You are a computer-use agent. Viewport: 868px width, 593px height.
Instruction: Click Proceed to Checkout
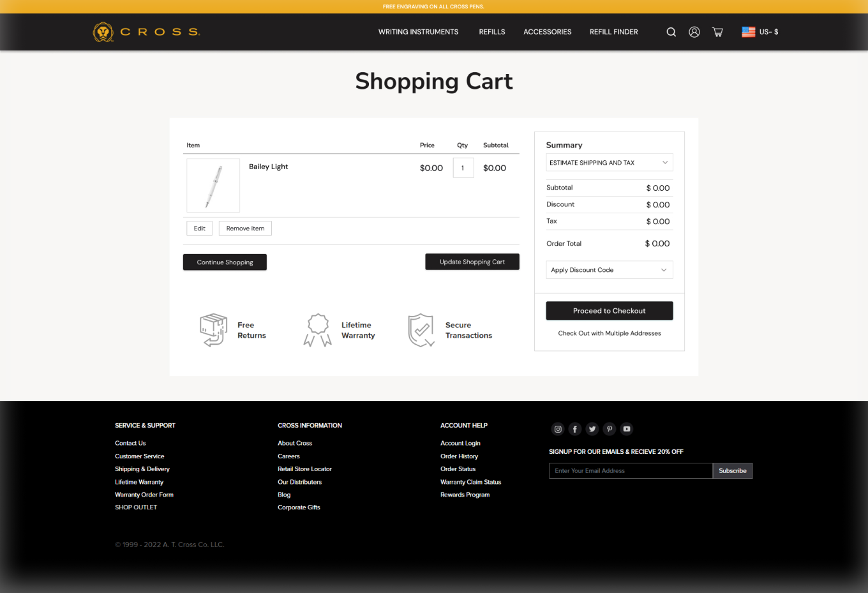[610, 311]
